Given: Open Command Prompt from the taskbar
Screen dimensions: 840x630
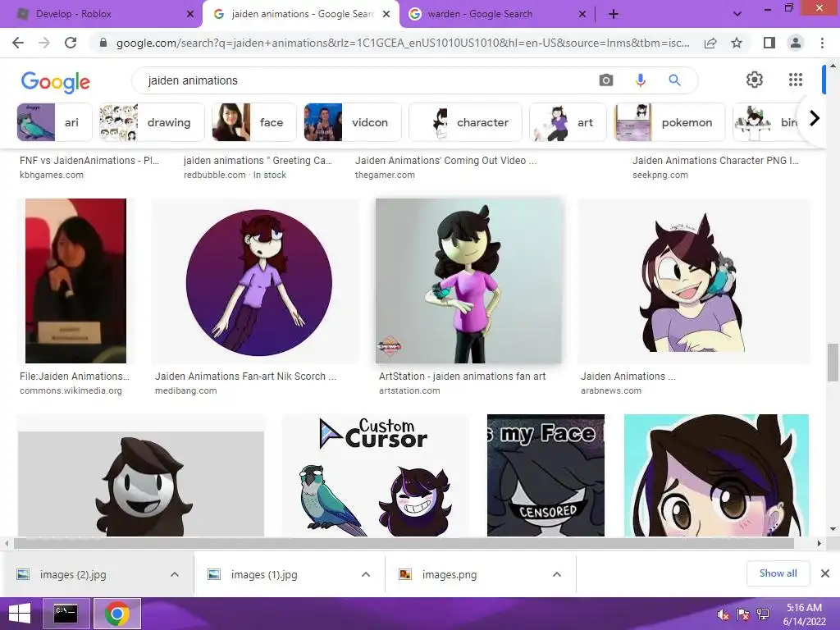Looking at the screenshot, I should point(66,614).
